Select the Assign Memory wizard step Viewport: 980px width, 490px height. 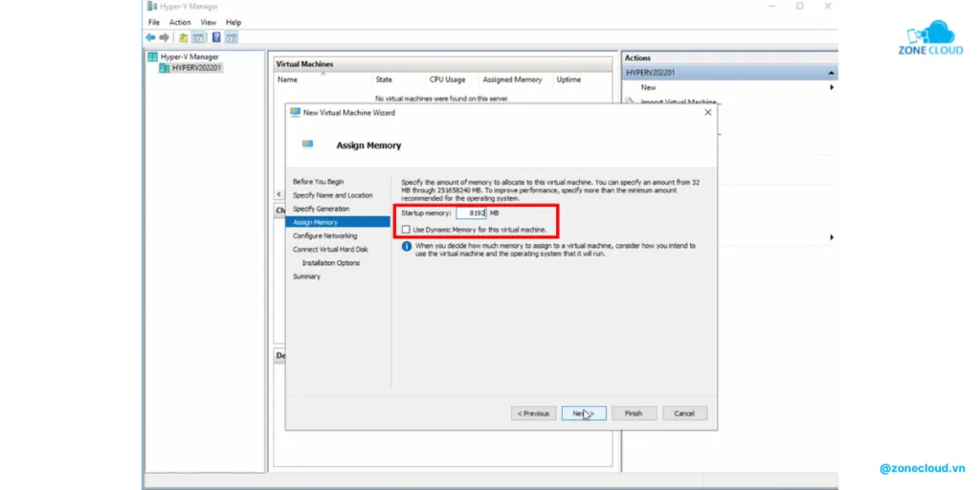click(x=338, y=222)
